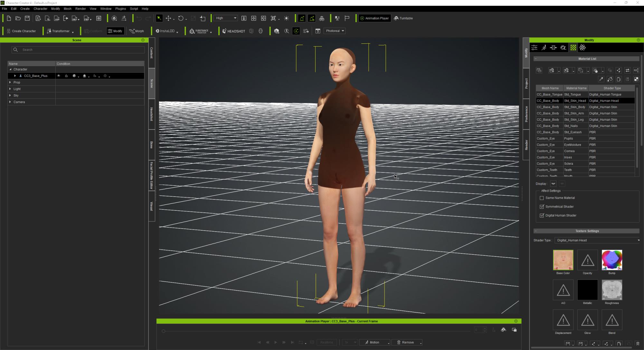Click the material eyedropper picker icon
The image size is (644, 350).
[601, 79]
